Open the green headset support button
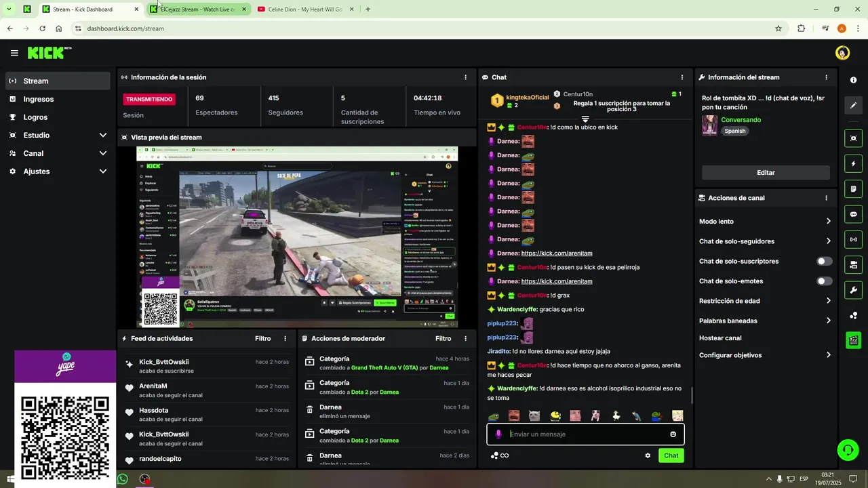Screen dimensions: 868x488 click(x=847, y=449)
